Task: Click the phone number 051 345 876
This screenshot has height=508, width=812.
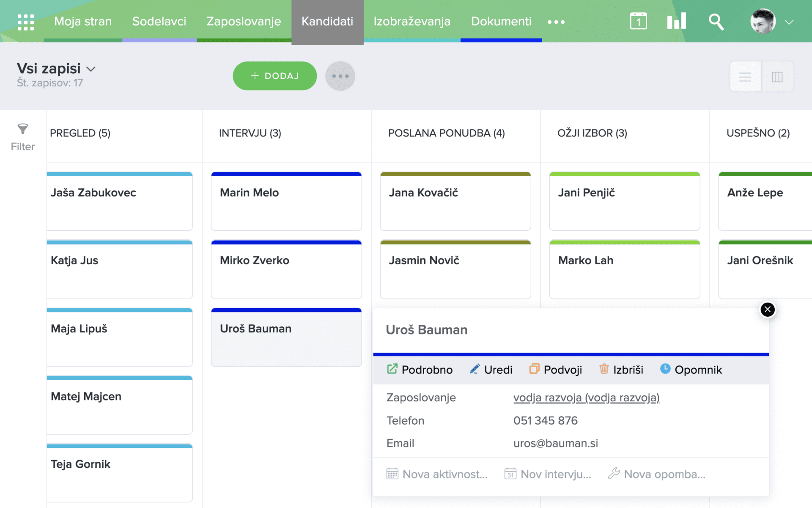Action: 546,420
